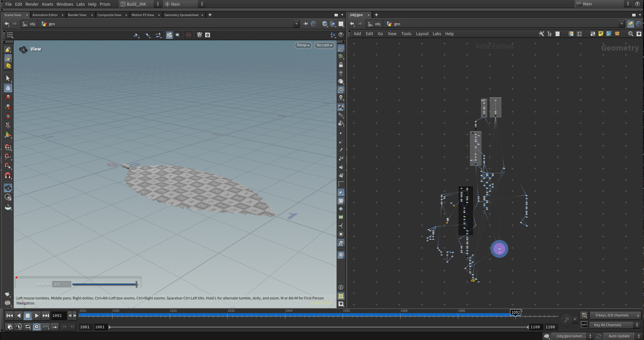Open the Build_JNK desktop dropdown
Image resolution: width=644 pixels, height=340 pixels.
(x=140, y=4)
